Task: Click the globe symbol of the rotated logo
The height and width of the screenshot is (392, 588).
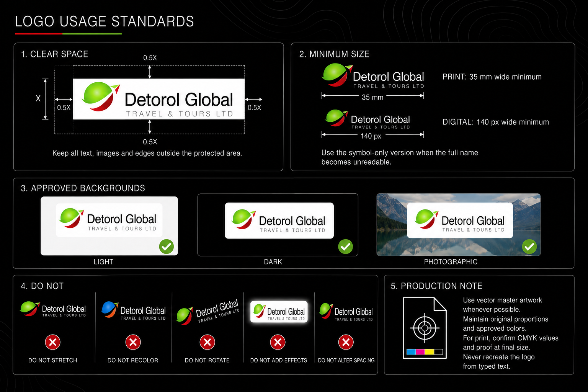Action: [x=185, y=316]
